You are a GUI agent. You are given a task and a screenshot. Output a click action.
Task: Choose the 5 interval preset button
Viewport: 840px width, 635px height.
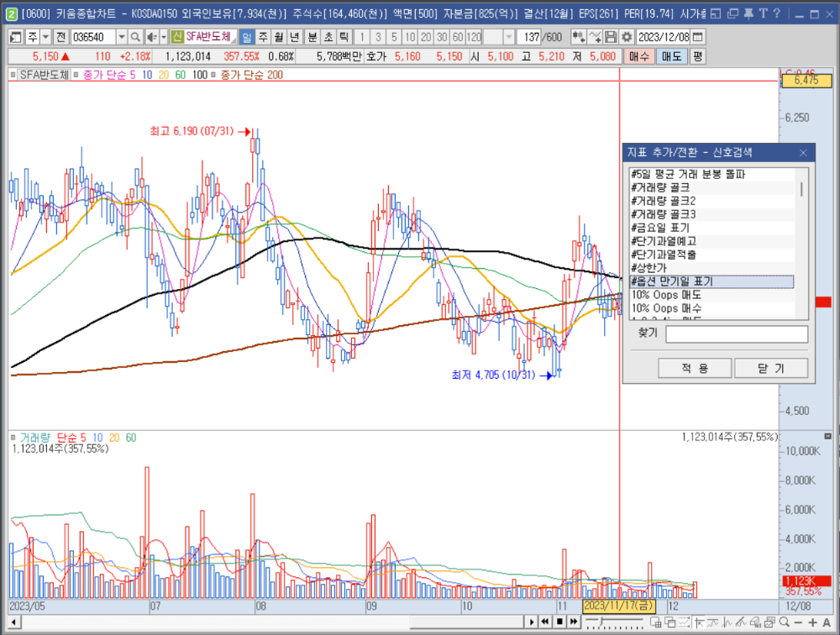(x=394, y=37)
